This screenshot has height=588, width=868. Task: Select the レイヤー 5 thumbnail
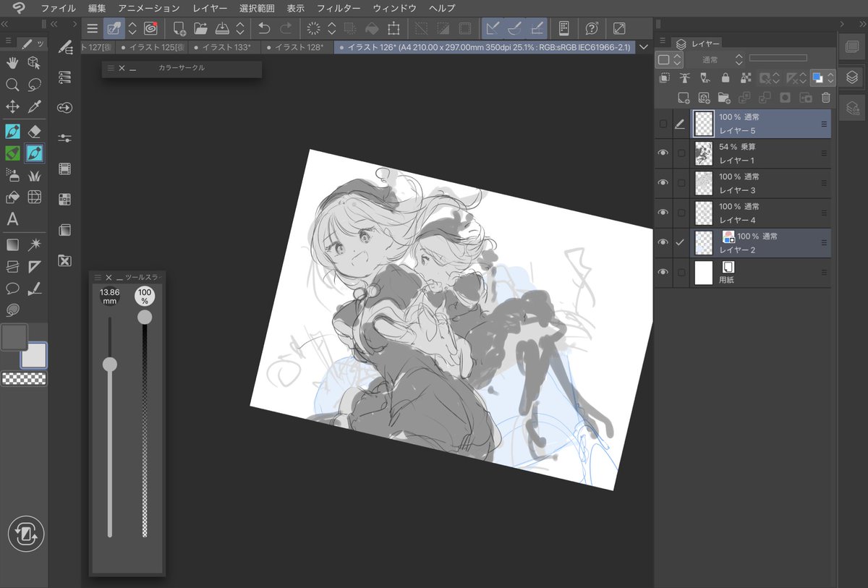point(703,124)
